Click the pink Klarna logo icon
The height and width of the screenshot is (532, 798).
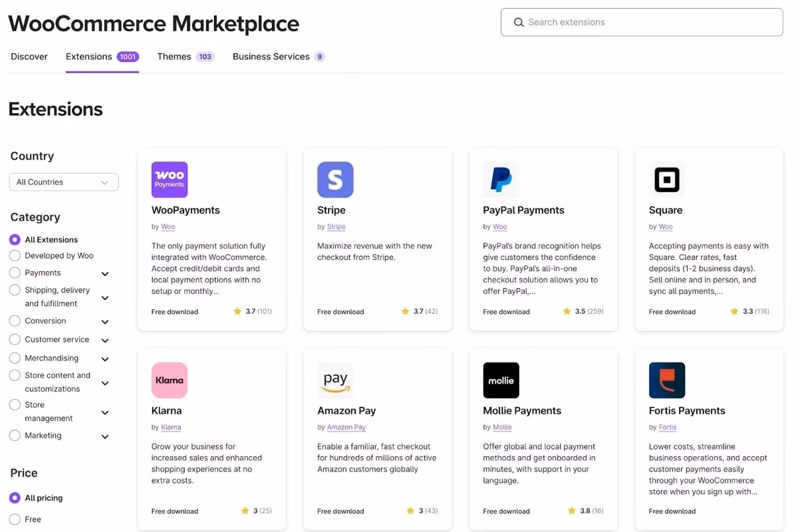[x=170, y=380]
